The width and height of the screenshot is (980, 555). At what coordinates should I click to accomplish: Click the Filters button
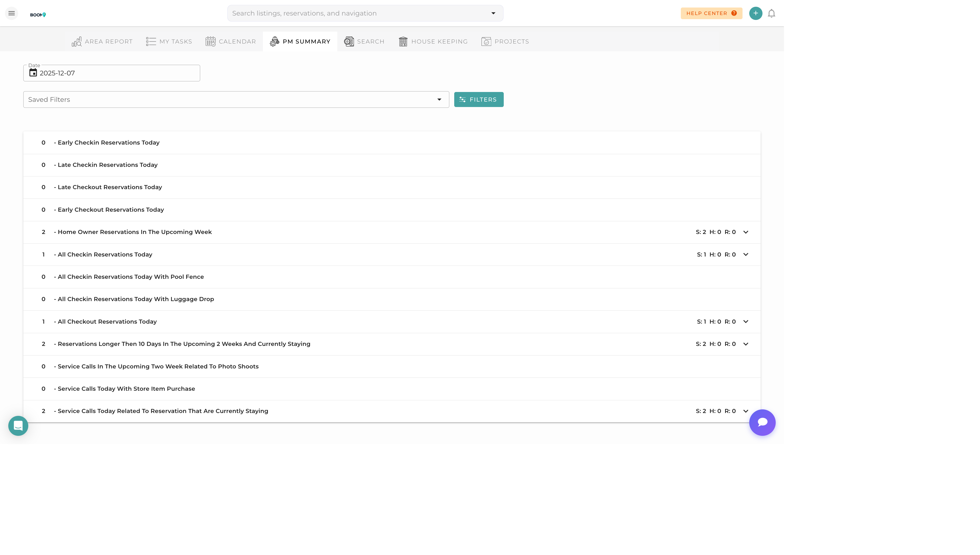click(x=479, y=99)
